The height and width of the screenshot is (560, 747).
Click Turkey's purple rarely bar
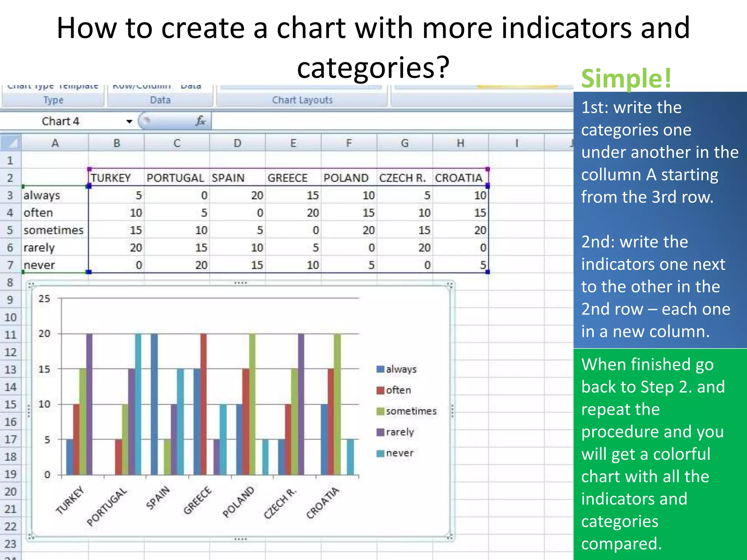(x=89, y=404)
